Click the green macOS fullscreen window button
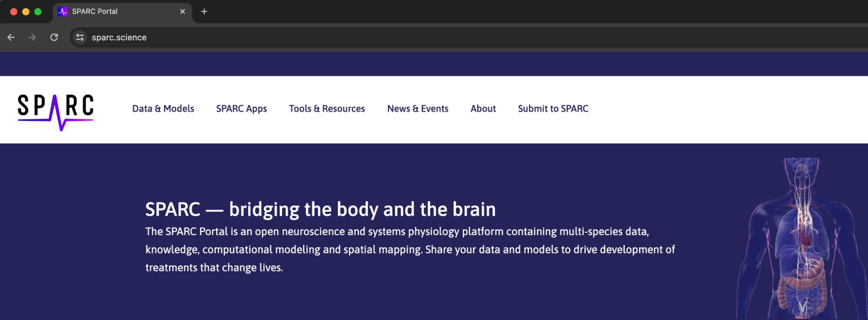 (x=38, y=12)
